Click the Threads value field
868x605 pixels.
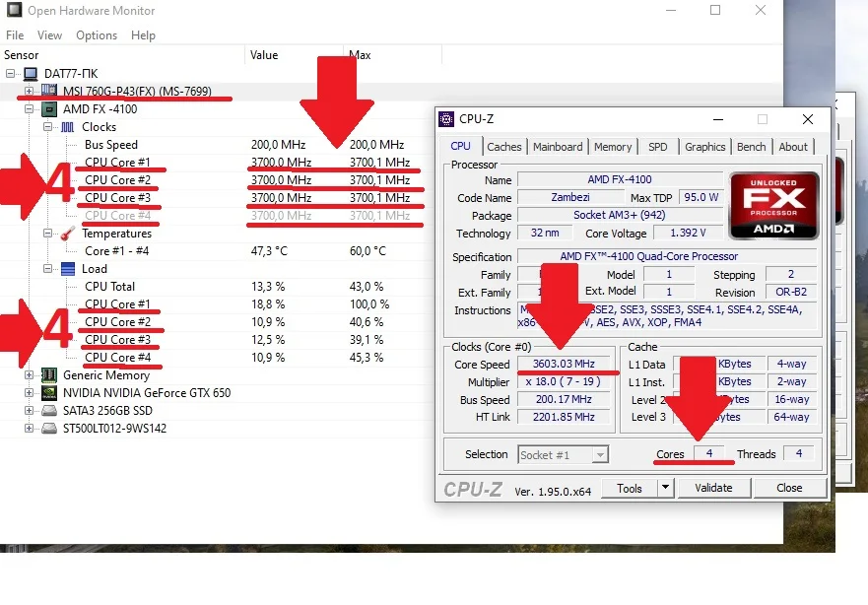pos(799,454)
